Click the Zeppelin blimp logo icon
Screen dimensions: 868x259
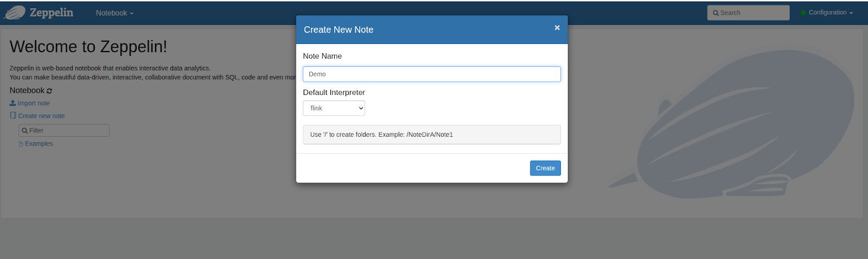15,12
